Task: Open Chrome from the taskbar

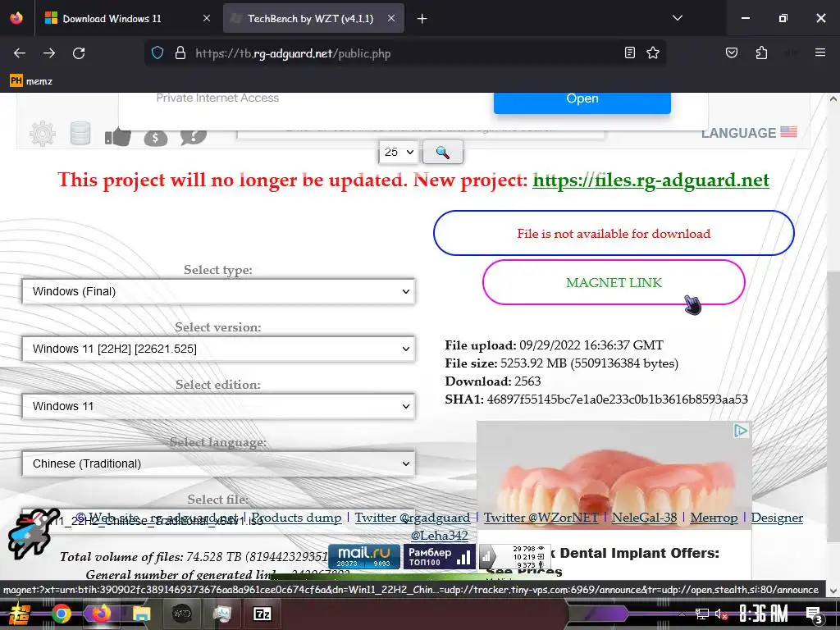Action: click(61, 614)
